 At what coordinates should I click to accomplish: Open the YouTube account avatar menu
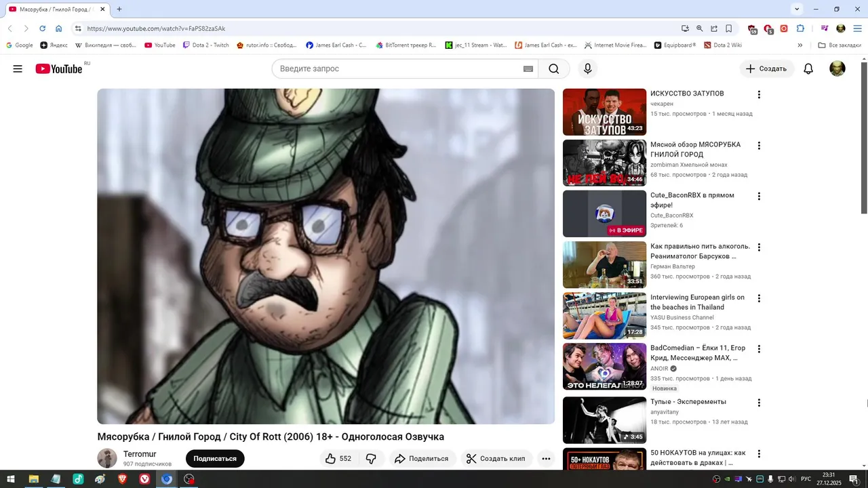[x=837, y=68]
